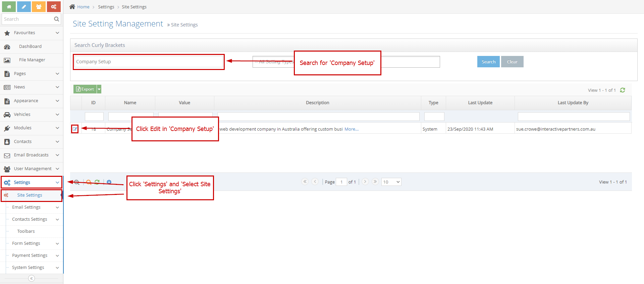Click the More... link in description
The height and width of the screenshot is (284, 644).
352,129
